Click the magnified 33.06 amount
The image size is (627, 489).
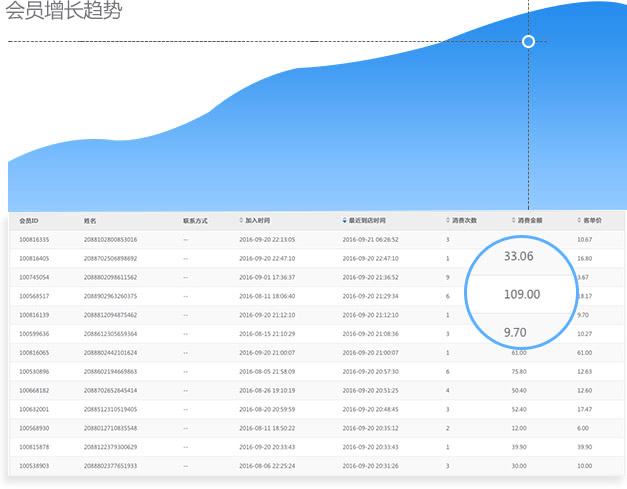[x=518, y=257]
